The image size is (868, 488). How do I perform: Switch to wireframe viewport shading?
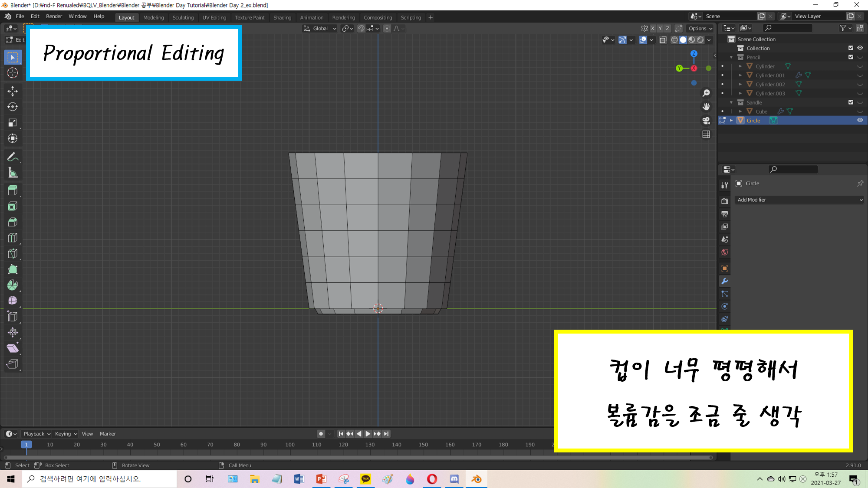[674, 40]
